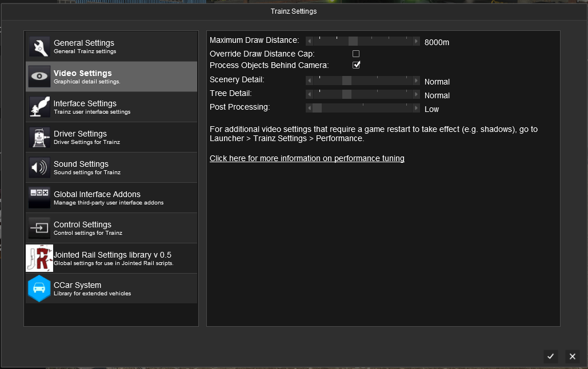The image size is (588, 369).
Task: Click the 'Trainz Settings' window title
Action: tap(294, 11)
